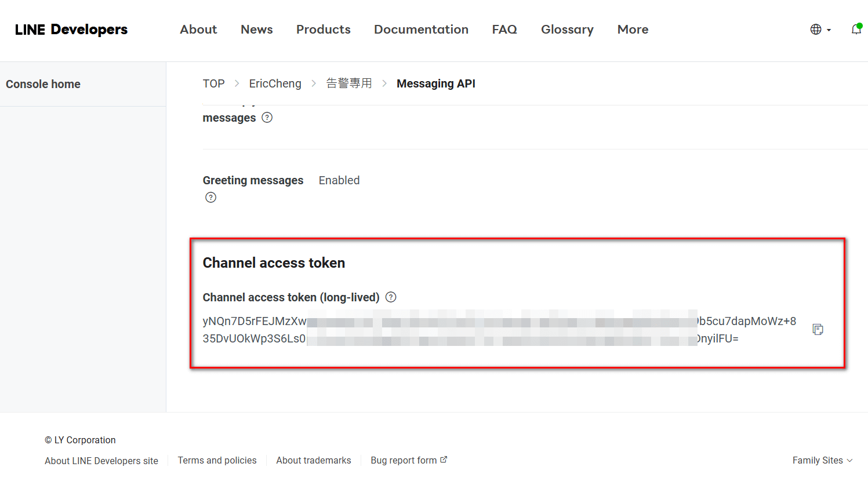Open Terms and policies footer link
The image size is (868, 485).
pyautogui.click(x=217, y=460)
